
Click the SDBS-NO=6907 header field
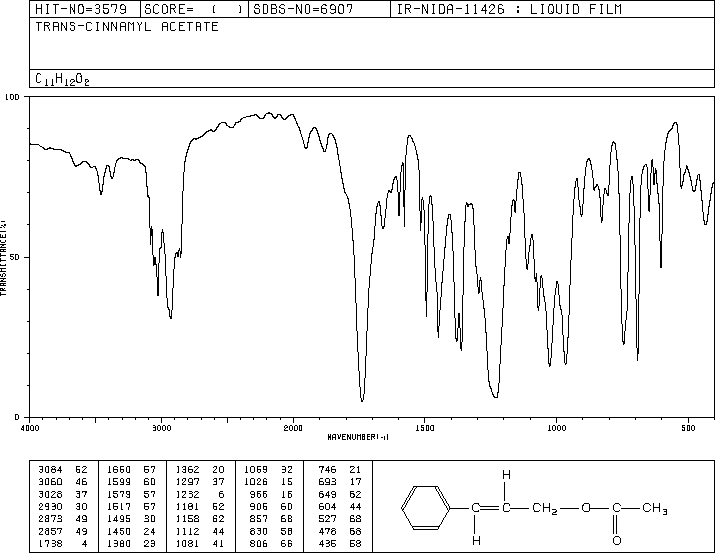tap(319, 9)
